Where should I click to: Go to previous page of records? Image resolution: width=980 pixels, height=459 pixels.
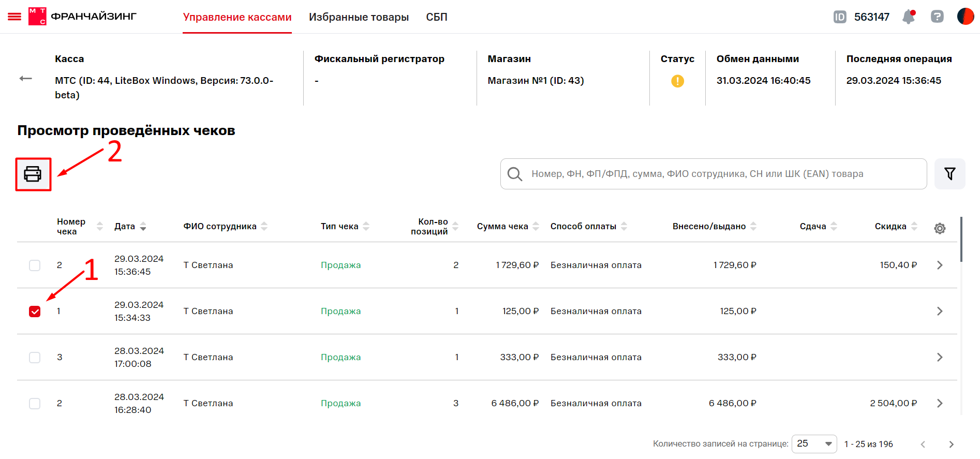coord(923,445)
